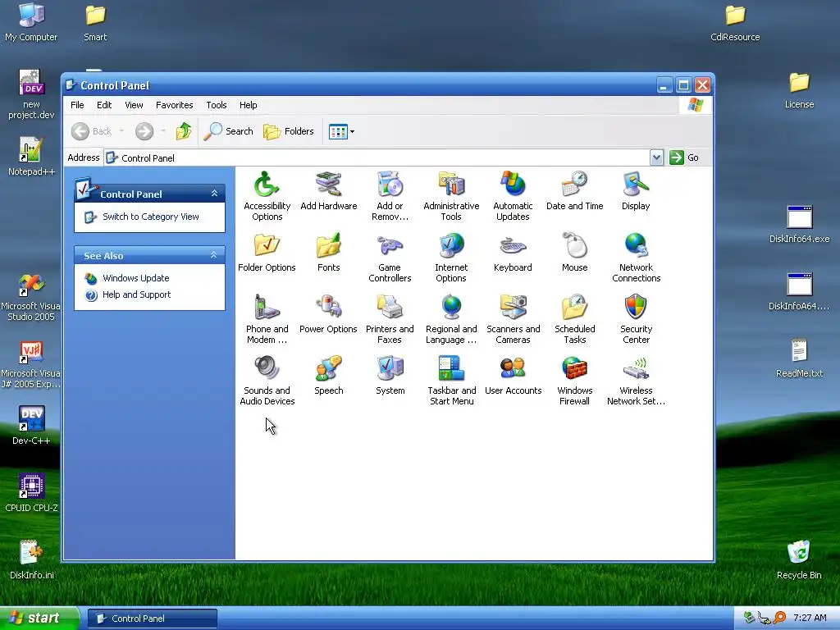Click the Control Panel address field
This screenshot has height=630, width=840.
coord(377,158)
